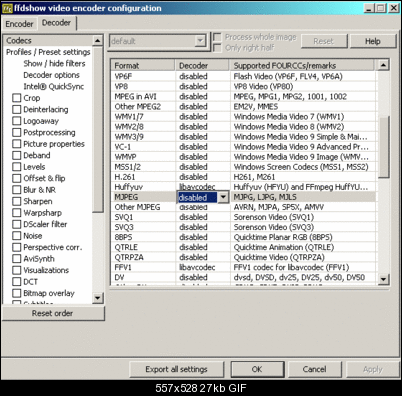Check the Perspective corr. box
Viewport: 402px width, 396px height.
point(17,247)
